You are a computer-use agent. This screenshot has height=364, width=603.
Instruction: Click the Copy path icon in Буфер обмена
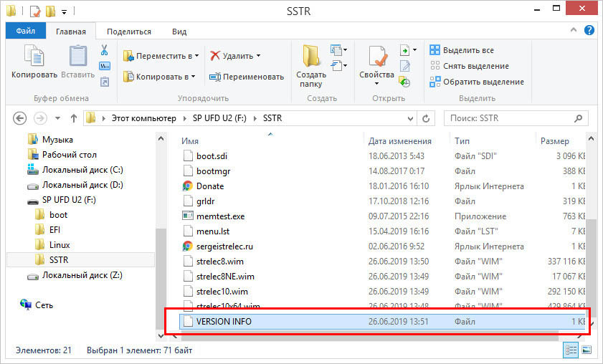105,66
